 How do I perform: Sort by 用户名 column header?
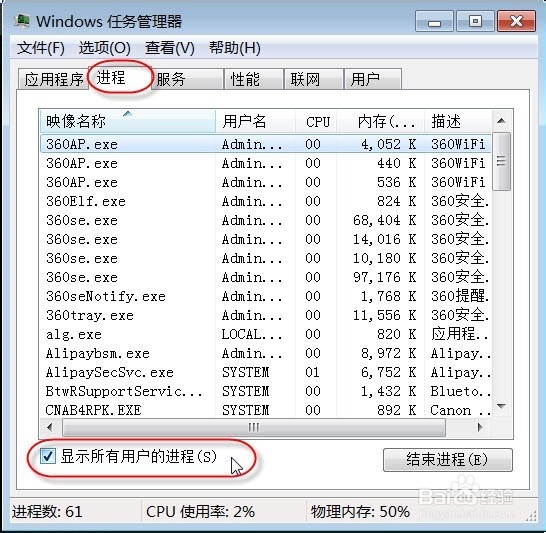tap(256, 122)
